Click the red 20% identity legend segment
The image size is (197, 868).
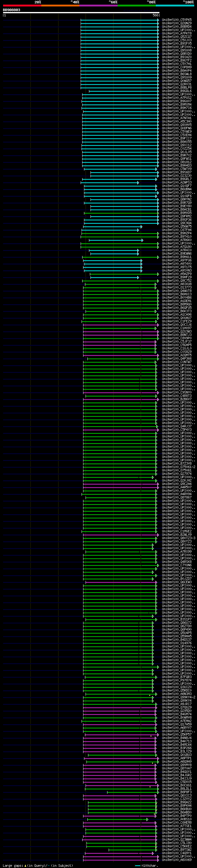coord(22,6)
